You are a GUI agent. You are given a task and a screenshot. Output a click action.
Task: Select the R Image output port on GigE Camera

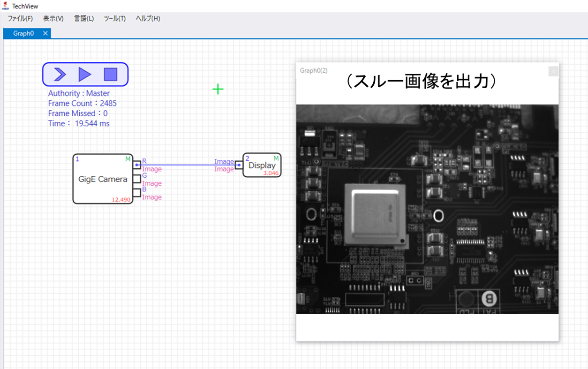tap(137, 165)
